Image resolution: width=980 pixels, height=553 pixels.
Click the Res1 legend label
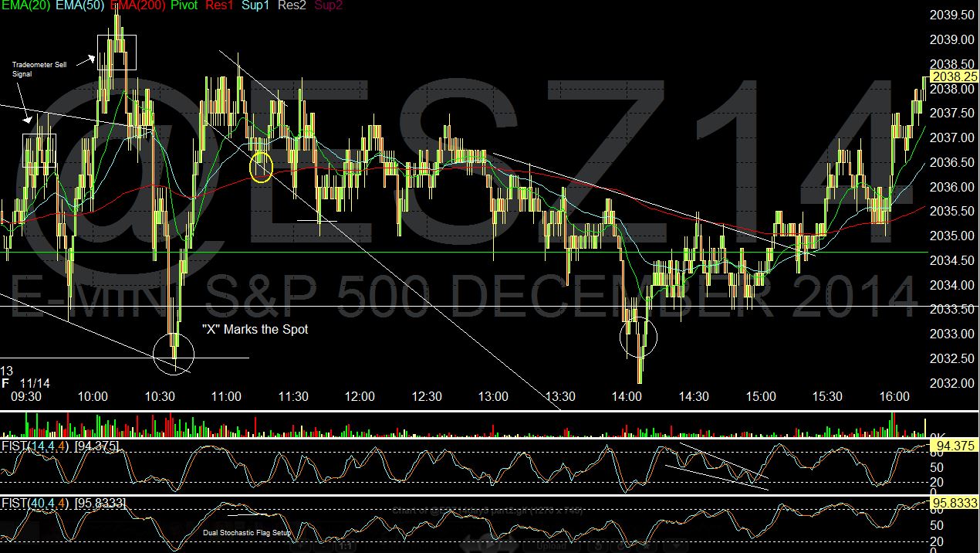point(218,5)
